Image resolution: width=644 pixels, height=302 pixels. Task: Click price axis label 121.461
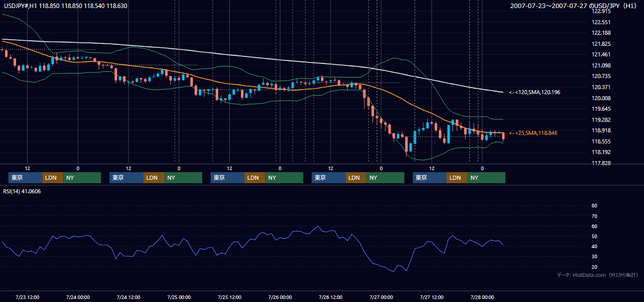(601, 54)
